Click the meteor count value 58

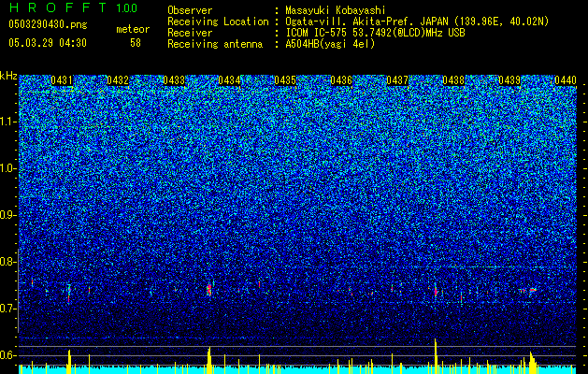point(136,43)
